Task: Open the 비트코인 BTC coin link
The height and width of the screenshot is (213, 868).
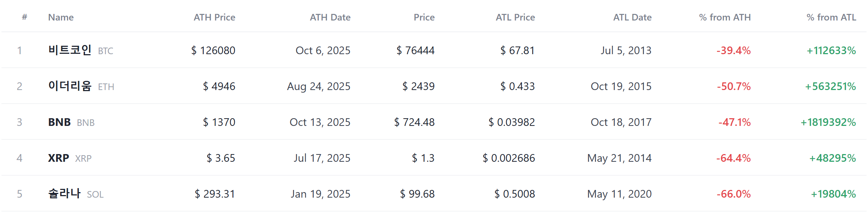Action: (81, 50)
